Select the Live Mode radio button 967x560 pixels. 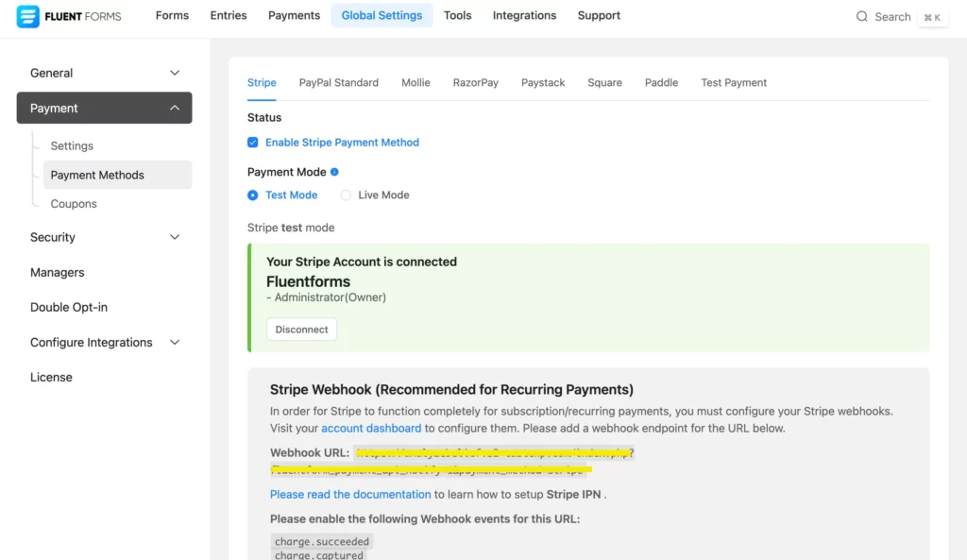click(x=346, y=195)
